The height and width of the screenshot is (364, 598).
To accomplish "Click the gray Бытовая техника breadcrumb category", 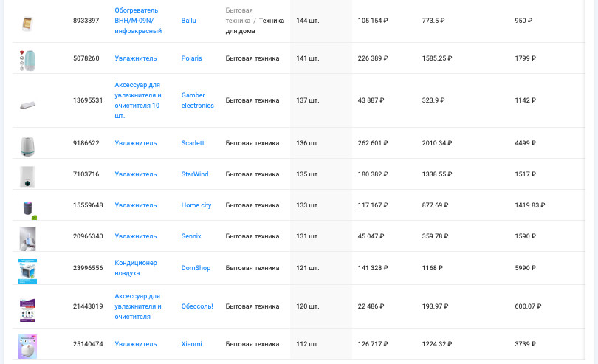I will click(238, 16).
